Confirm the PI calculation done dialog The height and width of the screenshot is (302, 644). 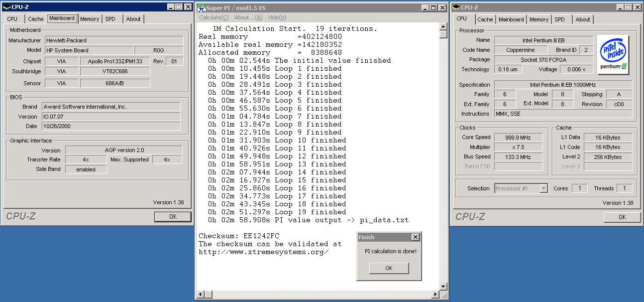(x=389, y=268)
